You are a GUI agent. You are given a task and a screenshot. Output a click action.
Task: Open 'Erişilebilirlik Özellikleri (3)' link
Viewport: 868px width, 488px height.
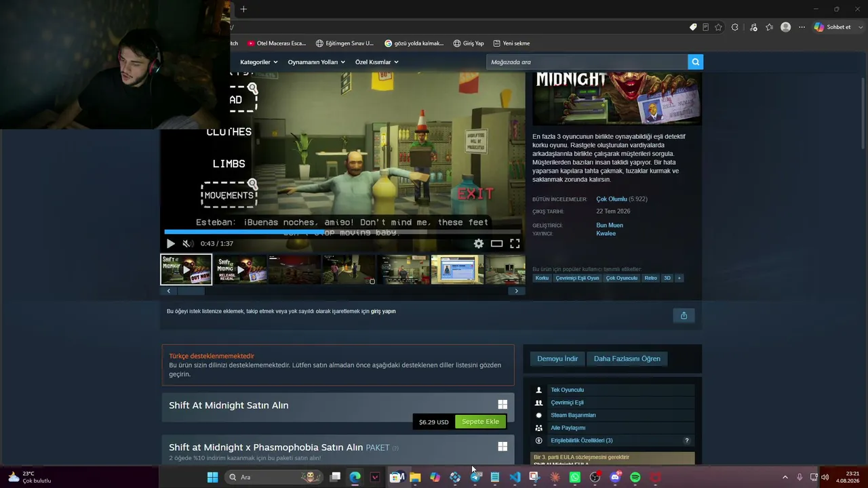tap(582, 441)
